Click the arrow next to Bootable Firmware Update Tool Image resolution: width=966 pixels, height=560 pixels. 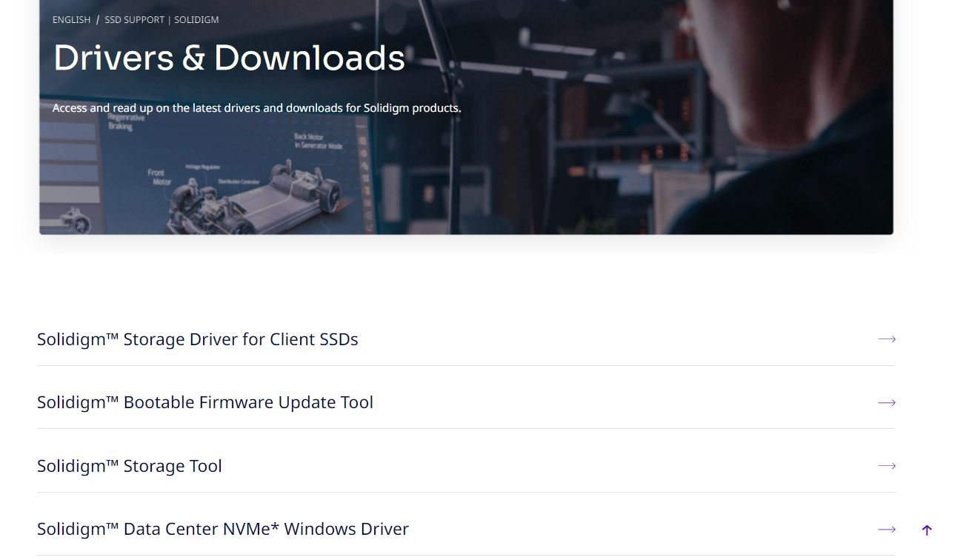pyautogui.click(x=887, y=403)
